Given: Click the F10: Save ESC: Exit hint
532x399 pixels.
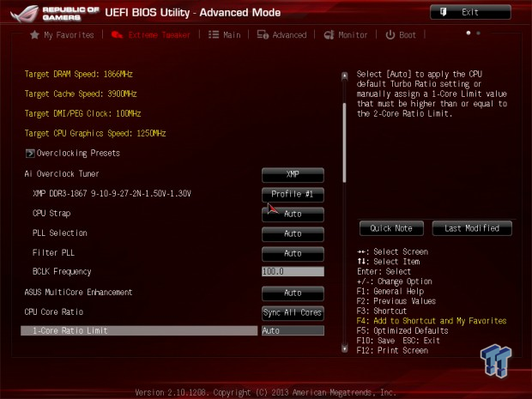Looking at the screenshot, I should point(398,341).
